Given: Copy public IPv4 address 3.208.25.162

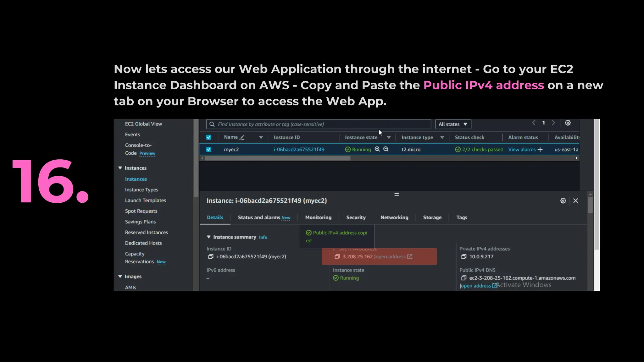Looking at the screenshot, I should click(x=337, y=257).
